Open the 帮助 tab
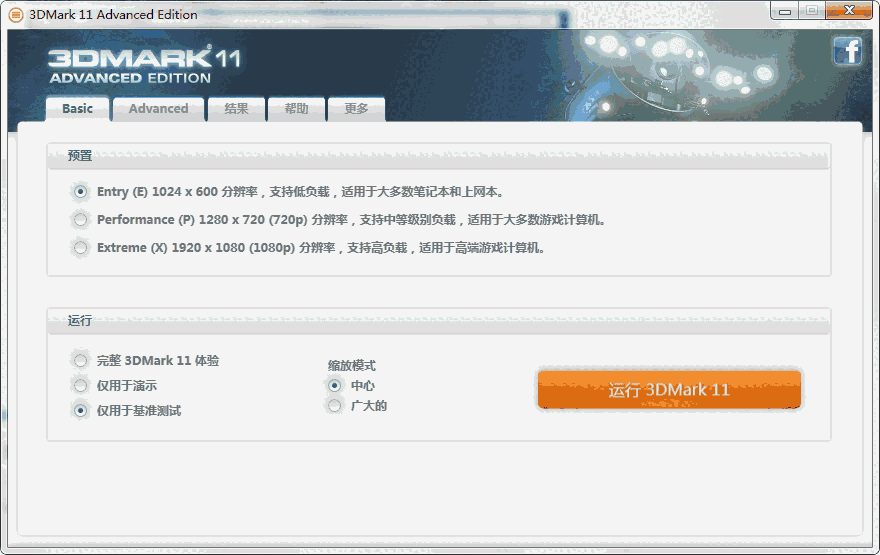 point(296,109)
